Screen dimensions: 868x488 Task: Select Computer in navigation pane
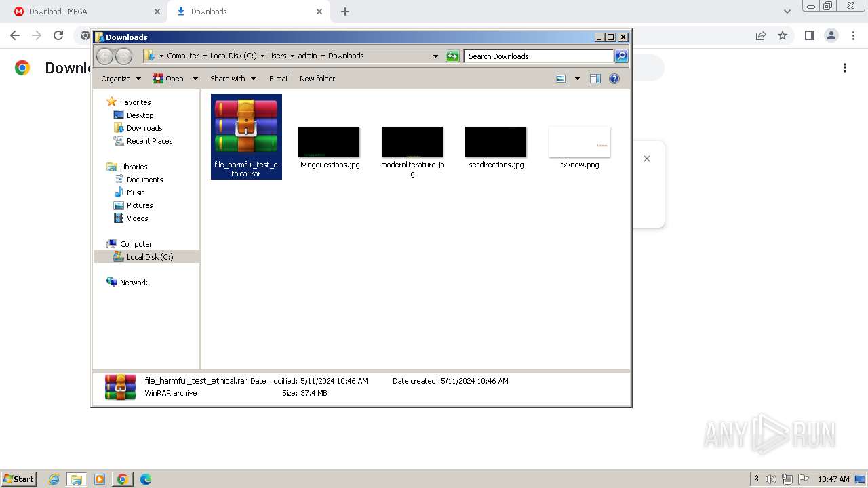(136, 244)
